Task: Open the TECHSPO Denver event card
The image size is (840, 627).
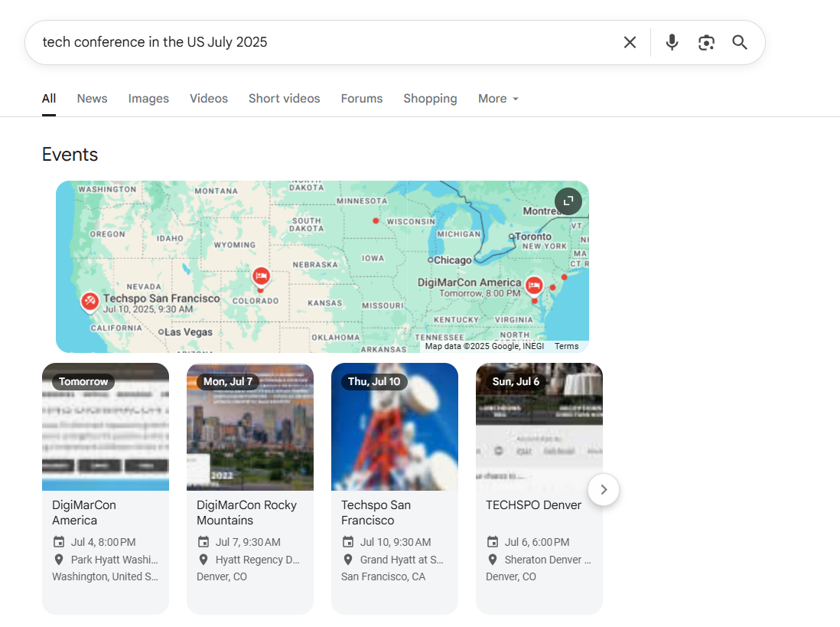Action: pyautogui.click(x=533, y=505)
